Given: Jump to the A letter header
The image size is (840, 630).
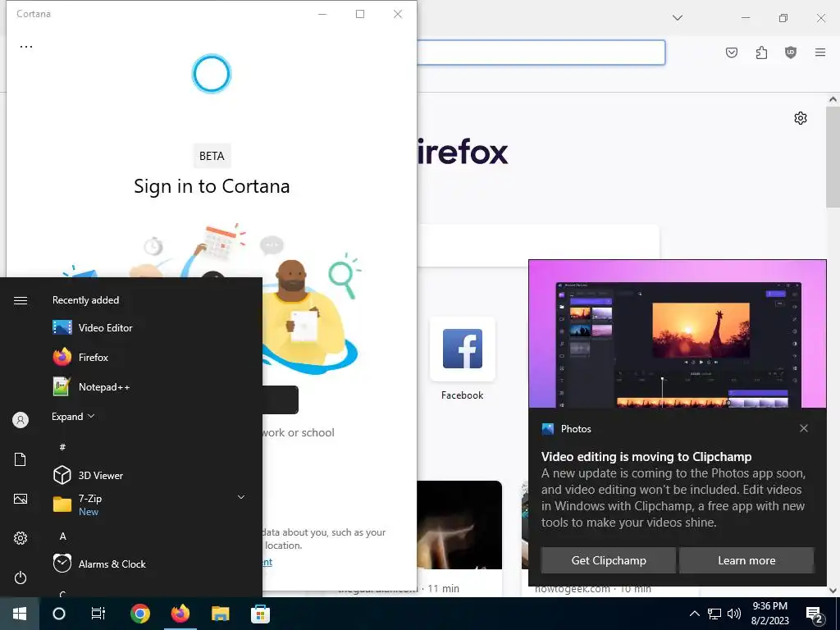Looking at the screenshot, I should 62,536.
